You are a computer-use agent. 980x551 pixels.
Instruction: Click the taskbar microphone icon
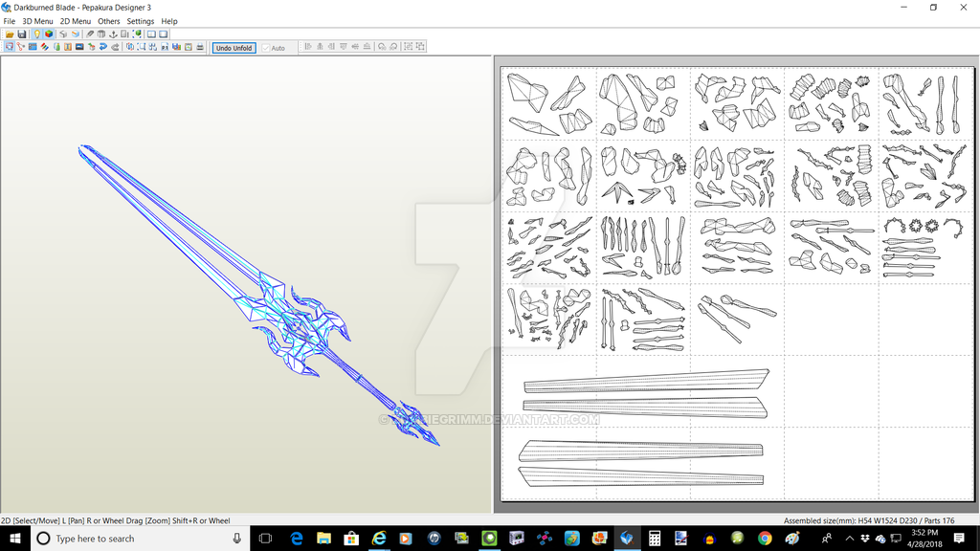(x=237, y=538)
